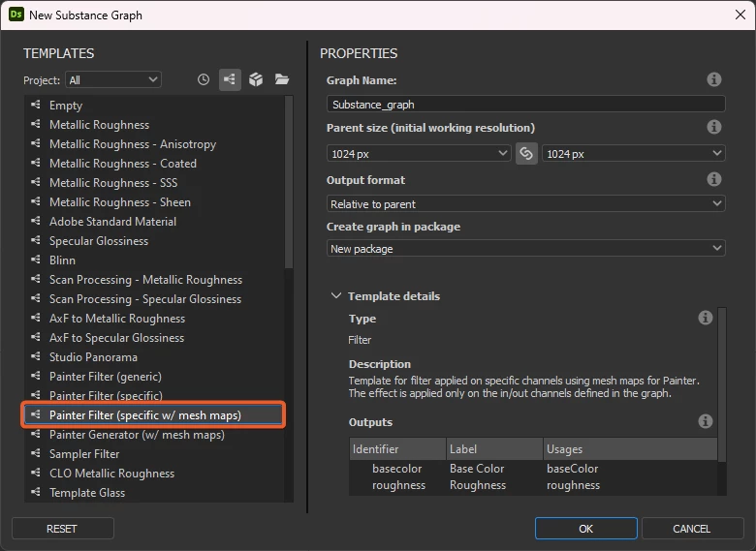
Task: Select the Base Color label cell
Action: click(477, 468)
